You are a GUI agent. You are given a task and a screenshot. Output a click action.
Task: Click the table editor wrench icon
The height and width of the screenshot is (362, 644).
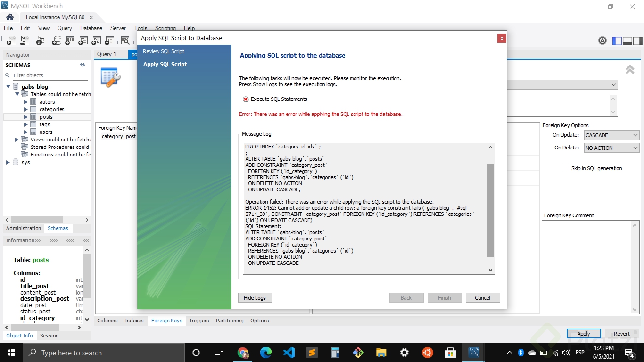111,77
